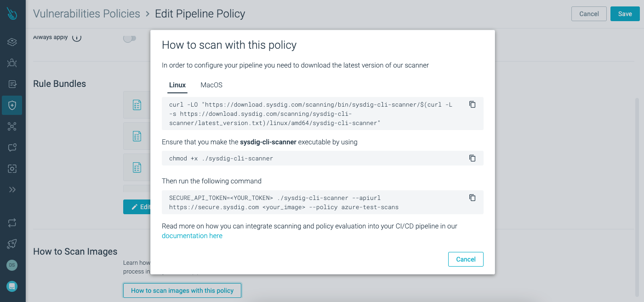This screenshot has height=302, width=644.
Task: Copy the SECURE_API_TOKEN scan command
Action: point(472,198)
